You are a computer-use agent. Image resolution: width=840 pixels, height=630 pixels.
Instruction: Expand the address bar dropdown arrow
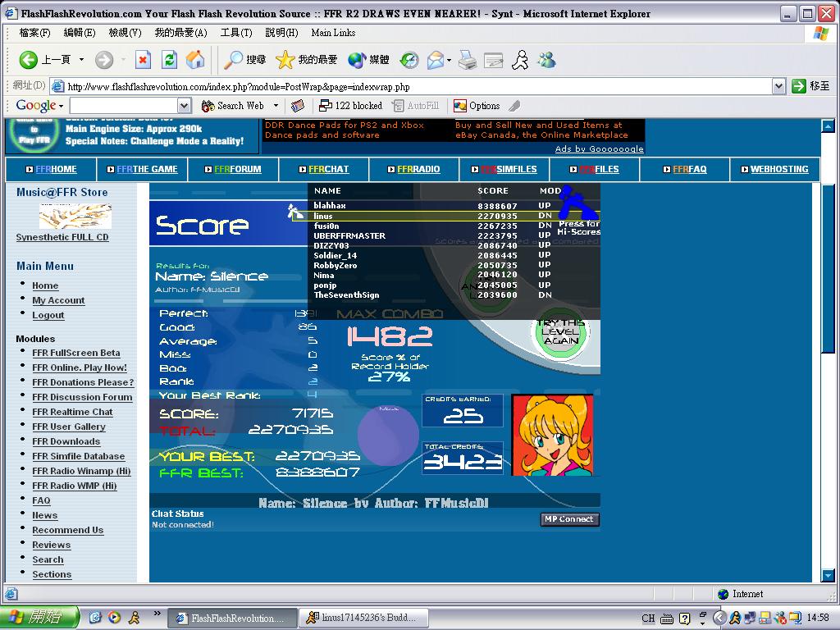tap(779, 86)
